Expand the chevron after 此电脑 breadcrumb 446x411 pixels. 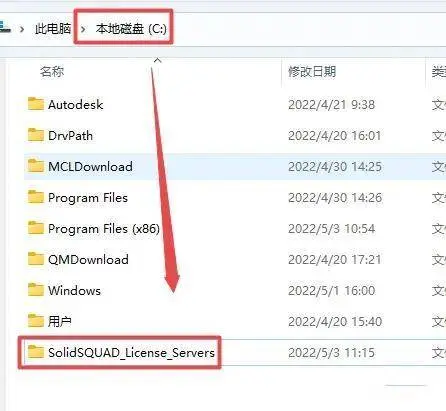(x=83, y=29)
